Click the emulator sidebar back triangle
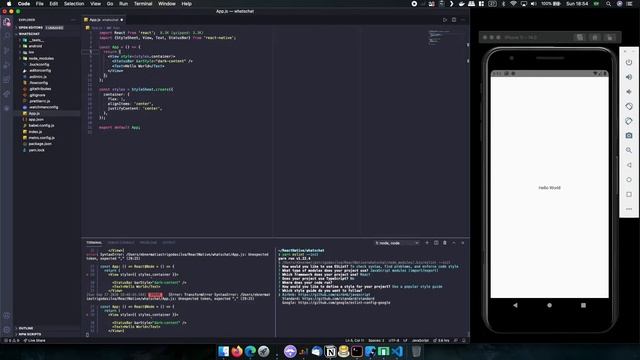 pos(629,165)
